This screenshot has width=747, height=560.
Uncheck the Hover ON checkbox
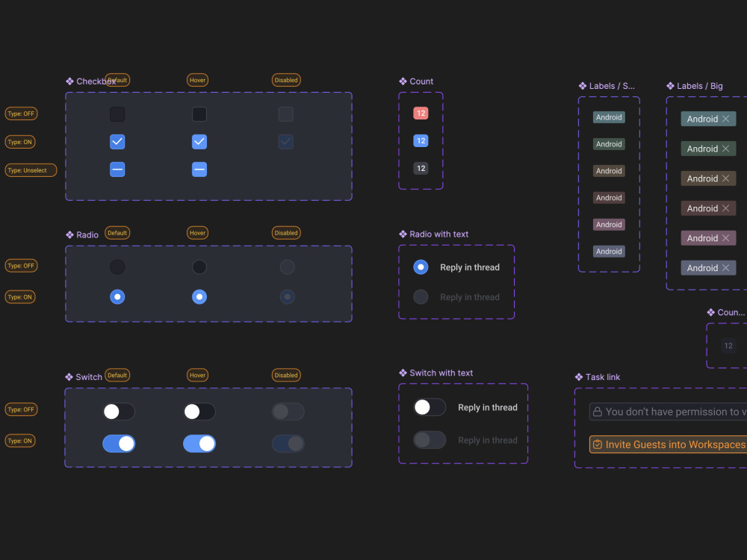click(x=199, y=141)
